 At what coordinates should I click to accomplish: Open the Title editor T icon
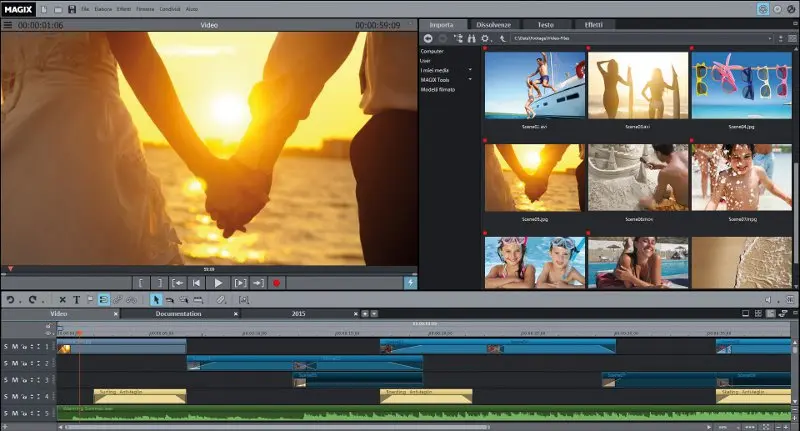click(77, 300)
